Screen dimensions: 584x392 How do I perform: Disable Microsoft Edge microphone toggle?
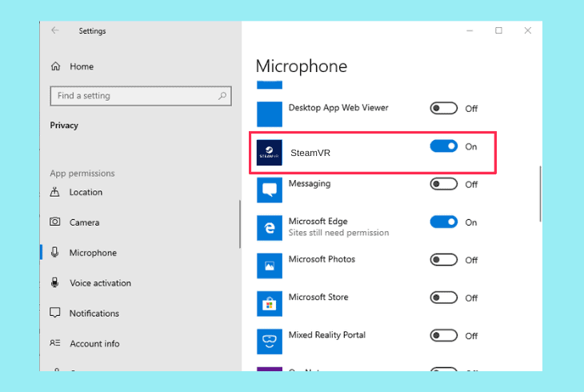pos(443,222)
